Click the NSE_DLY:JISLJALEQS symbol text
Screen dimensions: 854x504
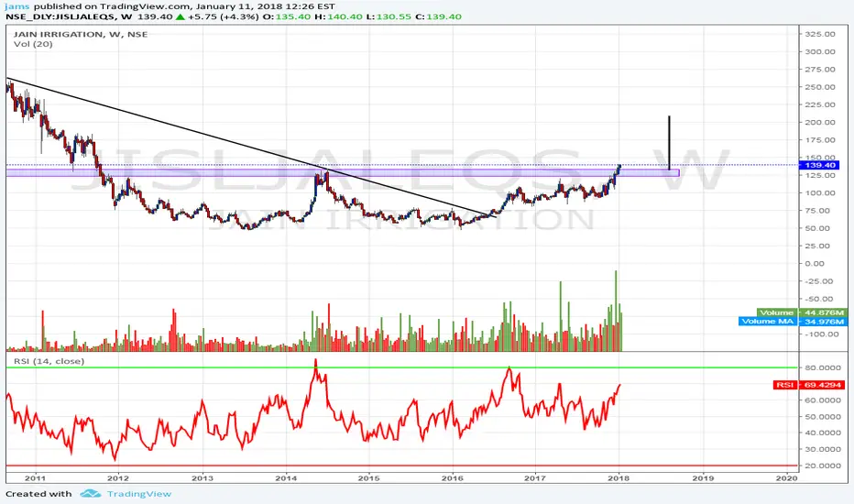pyautogui.click(x=60, y=16)
